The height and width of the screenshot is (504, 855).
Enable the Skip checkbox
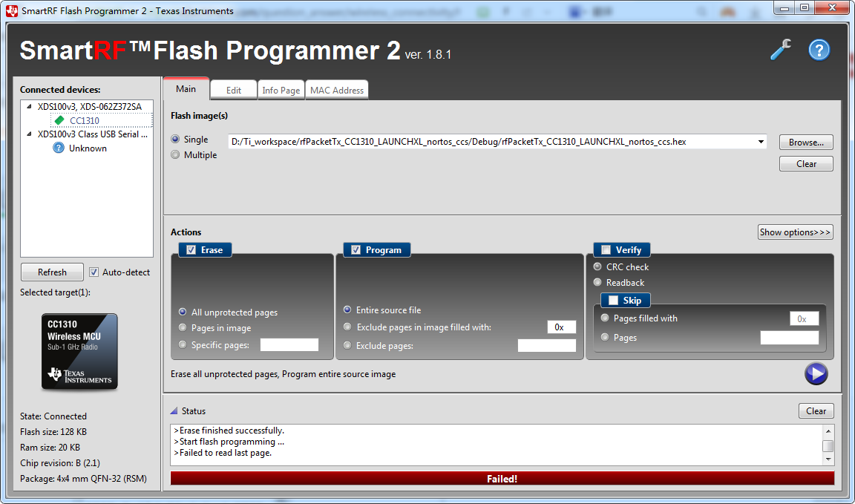pyautogui.click(x=613, y=300)
